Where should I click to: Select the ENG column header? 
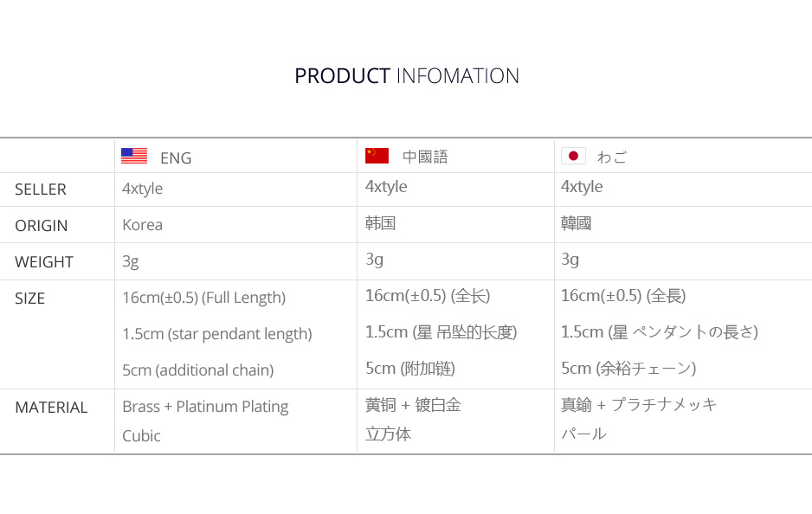[176, 157]
